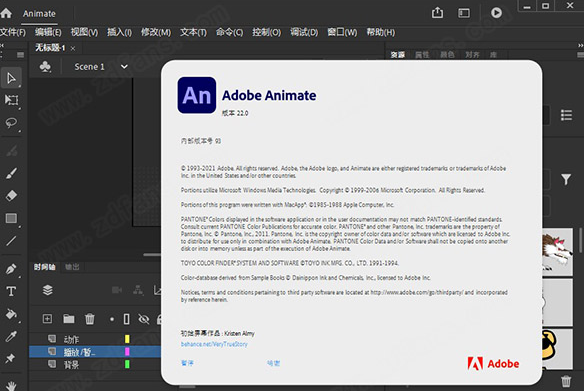Image resolution: width=584 pixels, height=391 pixels.
Task: Click the left blue link at dialog bottom
Action: coord(187,363)
